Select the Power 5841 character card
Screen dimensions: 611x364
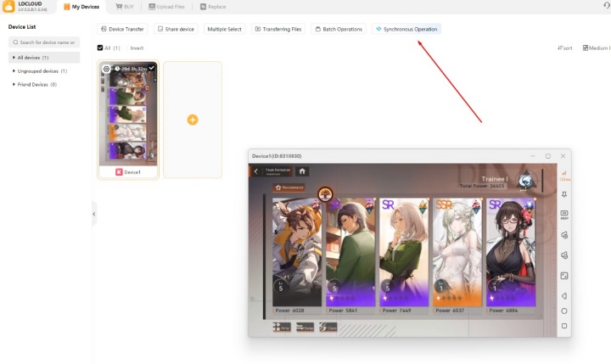point(350,252)
